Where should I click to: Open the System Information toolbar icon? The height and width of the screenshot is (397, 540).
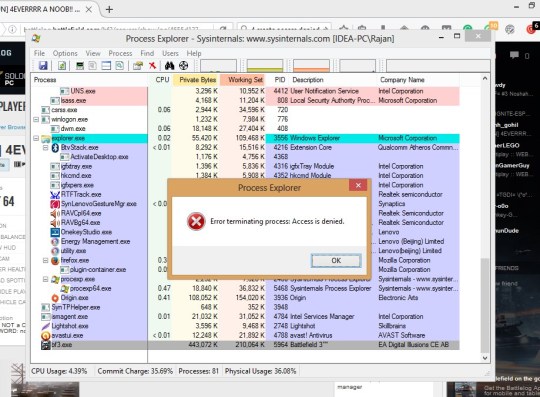80,65
